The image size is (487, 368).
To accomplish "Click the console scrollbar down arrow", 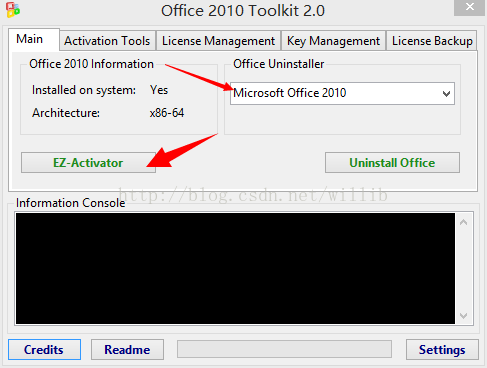I will click(464, 315).
